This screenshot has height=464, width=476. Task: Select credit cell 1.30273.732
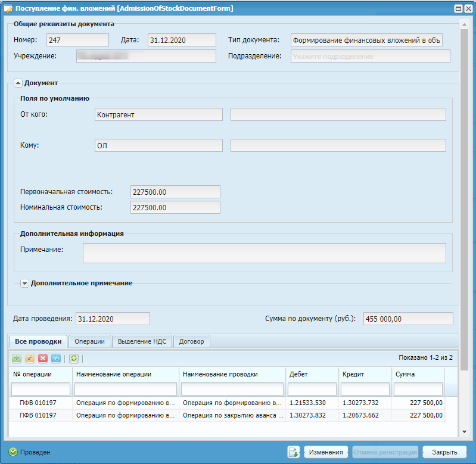coord(365,403)
